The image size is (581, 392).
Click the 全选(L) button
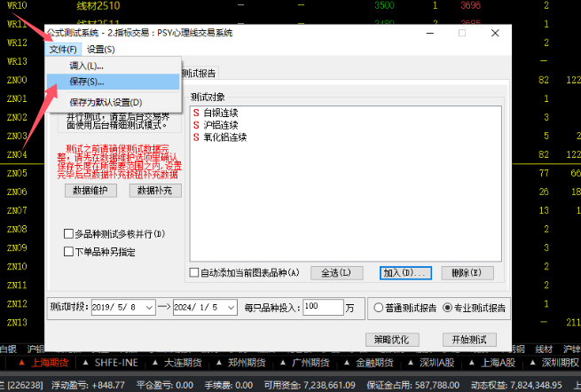(x=336, y=273)
